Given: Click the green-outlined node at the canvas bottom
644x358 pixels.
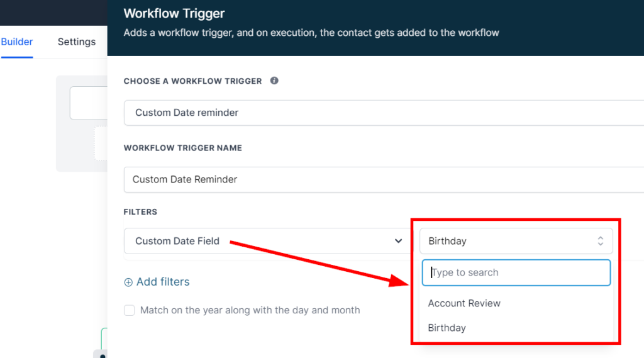Looking at the screenshot, I should click(x=104, y=337).
